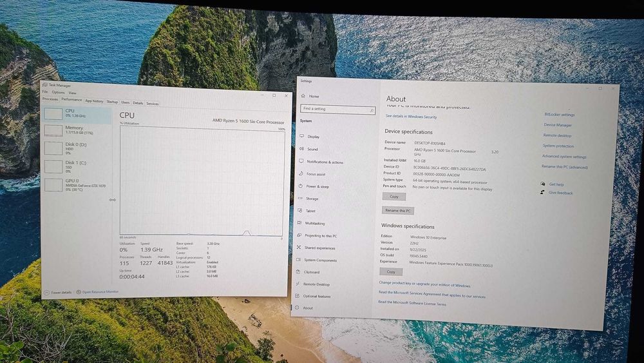Viewport: 644px width, 363px height.
Task: Open Multitasking settings icon
Action: pos(299,223)
